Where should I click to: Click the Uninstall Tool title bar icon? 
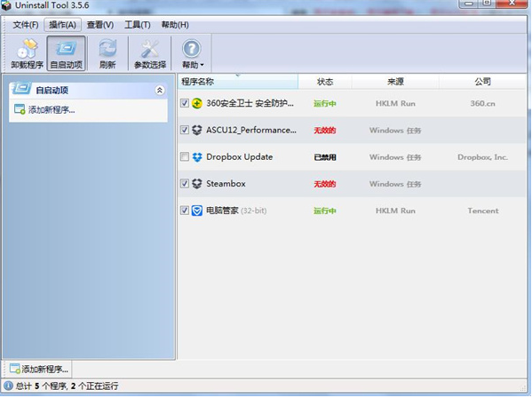tap(6, 5)
